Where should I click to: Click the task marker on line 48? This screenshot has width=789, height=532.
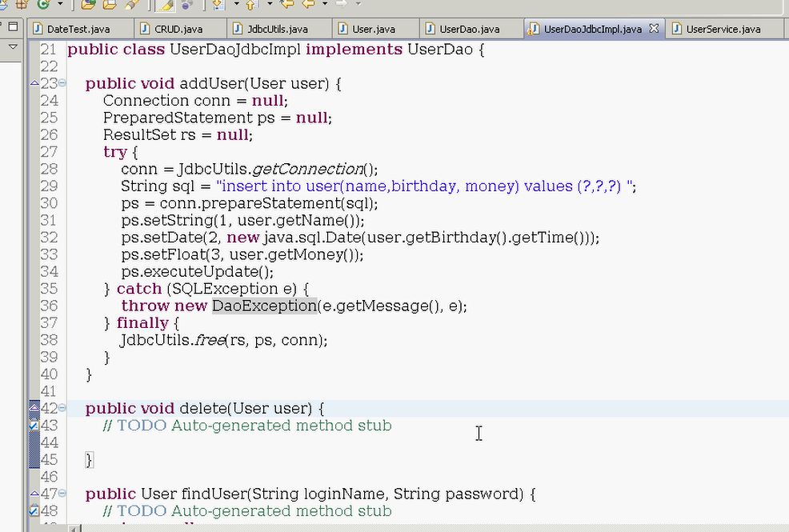34,510
